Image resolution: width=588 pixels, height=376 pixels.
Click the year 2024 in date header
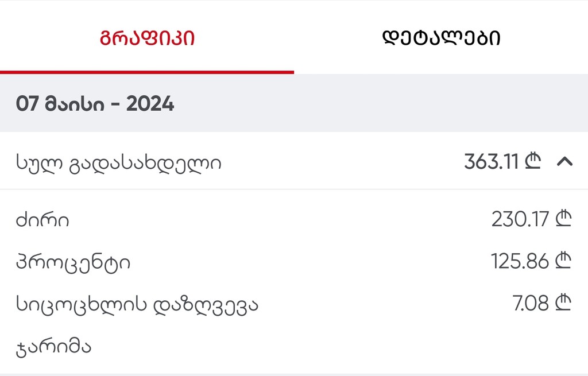[150, 103]
